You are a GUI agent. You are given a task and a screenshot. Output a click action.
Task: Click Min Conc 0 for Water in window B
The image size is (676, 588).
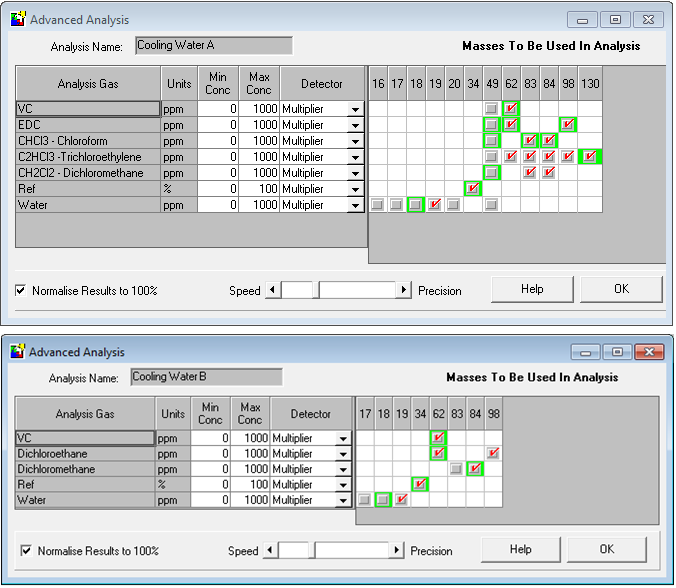(210, 500)
